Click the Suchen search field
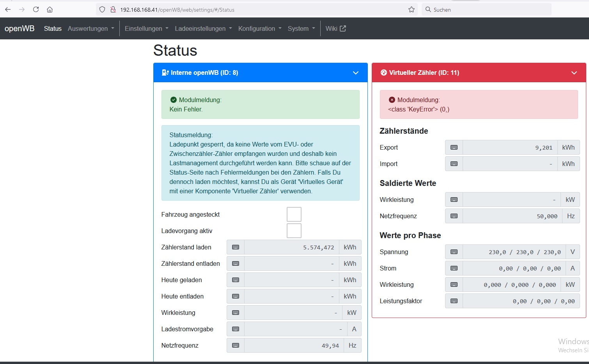The width and height of the screenshot is (589, 364). coord(486,9)
